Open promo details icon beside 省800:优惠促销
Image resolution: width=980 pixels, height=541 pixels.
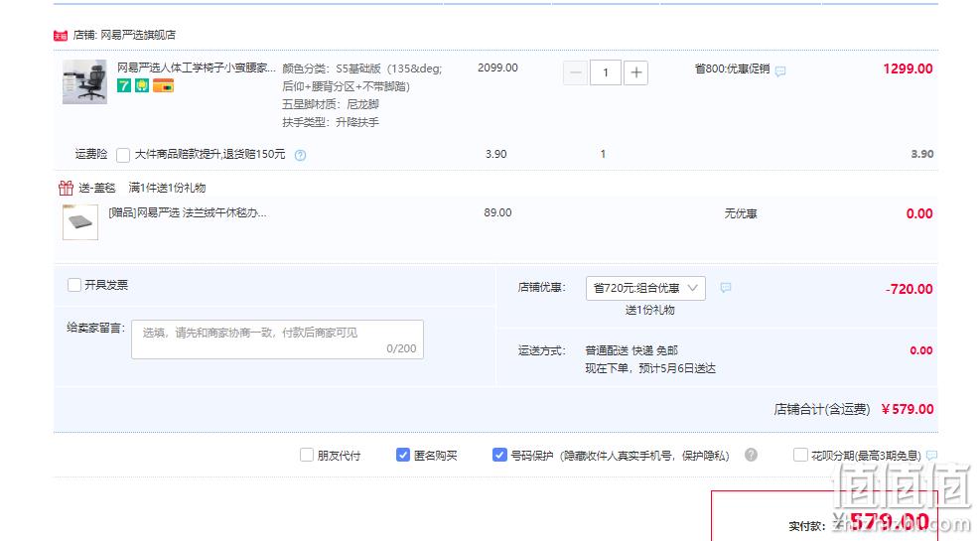pyautogui.click(x=780, y=71)
